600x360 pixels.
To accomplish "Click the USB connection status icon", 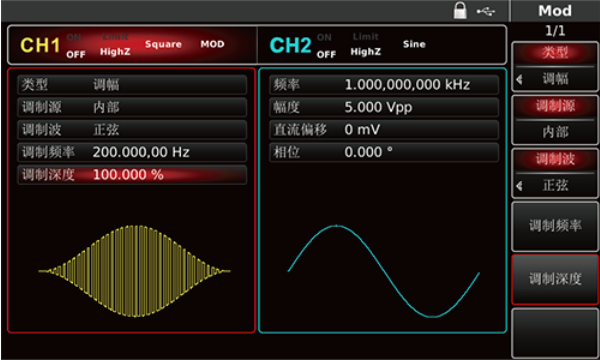I will [x=486, y=11].
